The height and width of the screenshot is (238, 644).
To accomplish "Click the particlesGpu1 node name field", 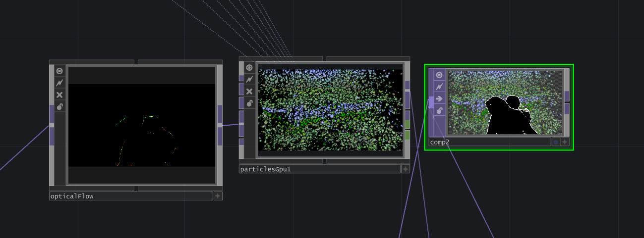I will point(319,169).
